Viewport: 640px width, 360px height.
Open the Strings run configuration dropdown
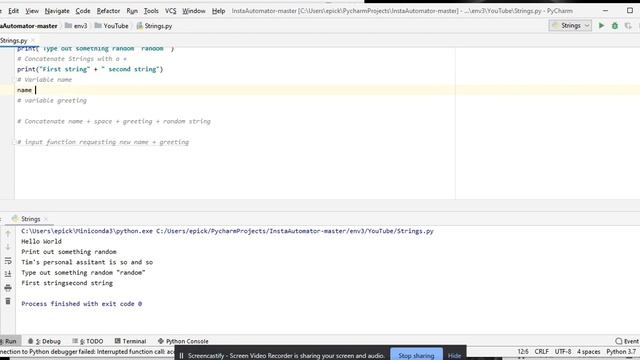pyautogui.click(x=570, y=26)
